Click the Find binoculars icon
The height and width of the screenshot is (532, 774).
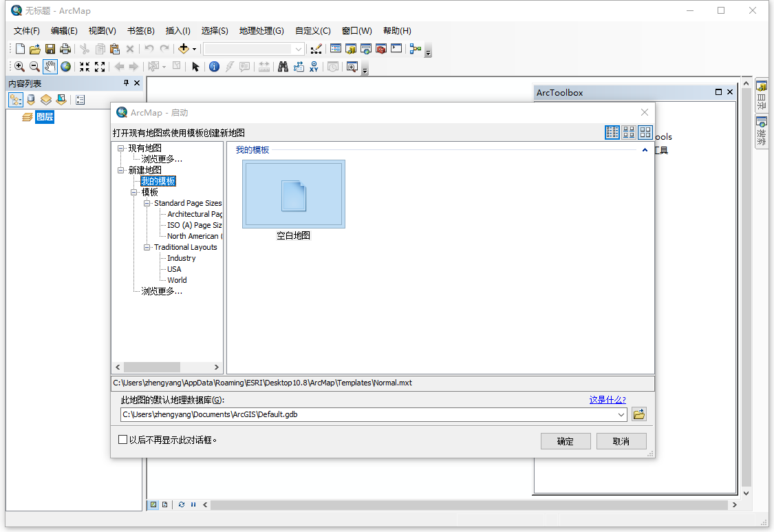(283, 67)
